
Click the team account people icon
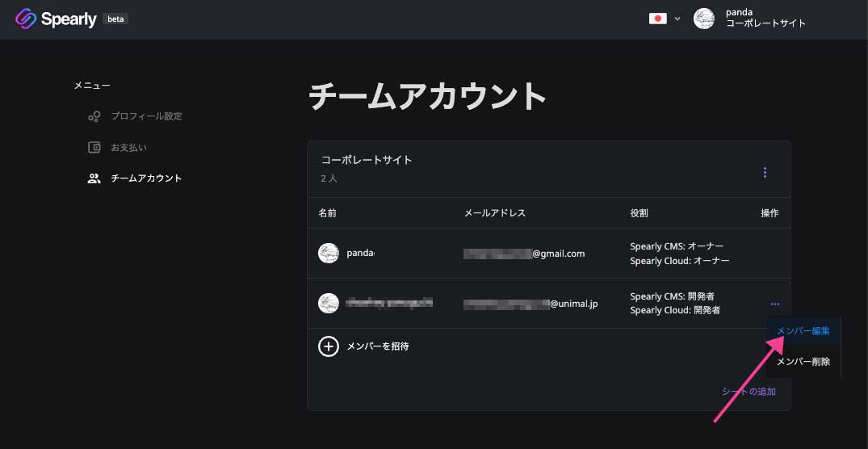94,178
